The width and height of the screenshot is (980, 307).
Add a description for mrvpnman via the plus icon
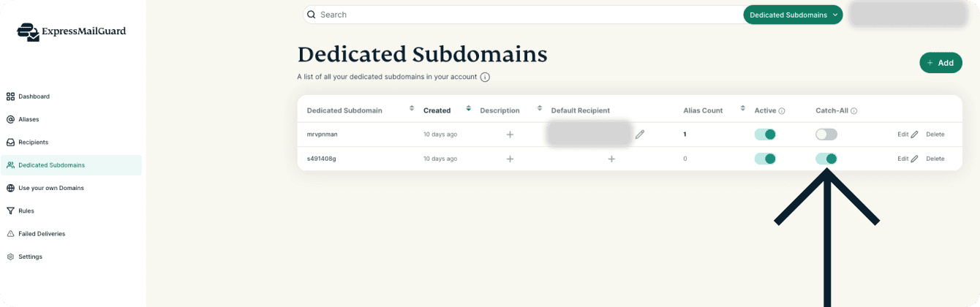coord(510,134)
